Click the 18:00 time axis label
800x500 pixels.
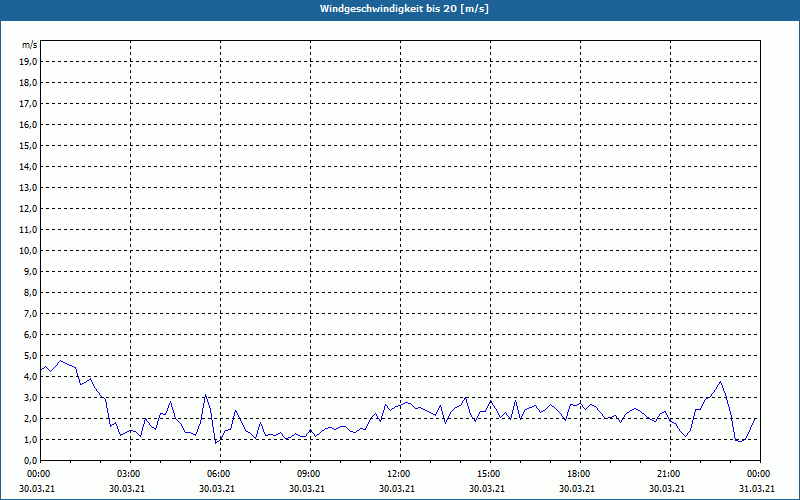coord(580,474)
